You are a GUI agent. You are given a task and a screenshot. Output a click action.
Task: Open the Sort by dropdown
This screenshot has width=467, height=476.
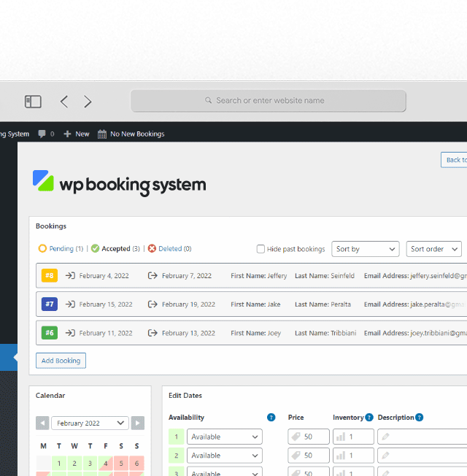365,249
